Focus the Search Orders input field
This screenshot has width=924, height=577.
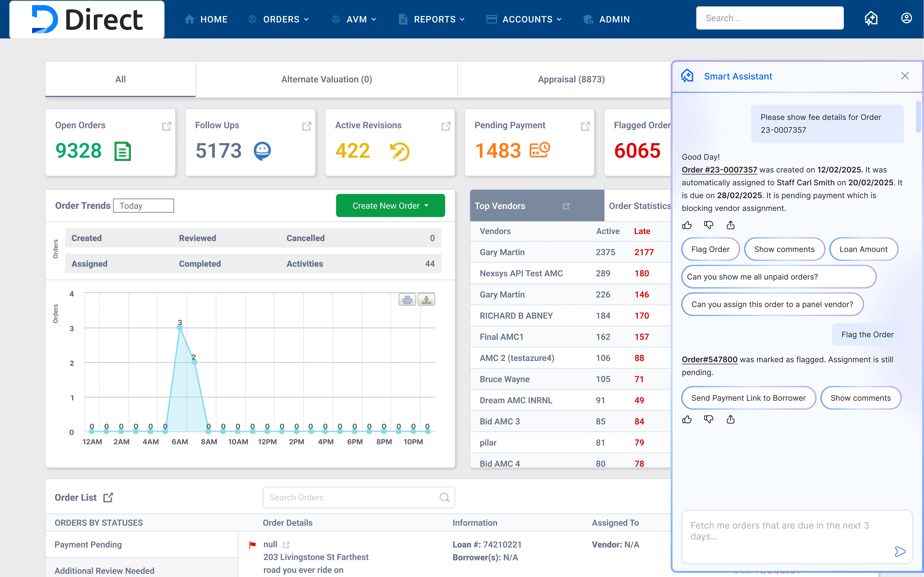[351, 498]
